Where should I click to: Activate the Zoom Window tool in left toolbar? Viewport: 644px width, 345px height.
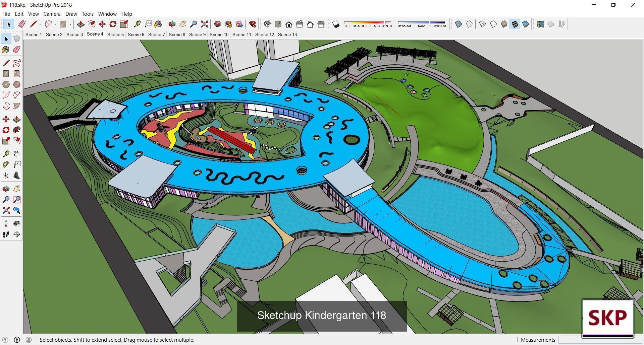(x=17, y=200)
